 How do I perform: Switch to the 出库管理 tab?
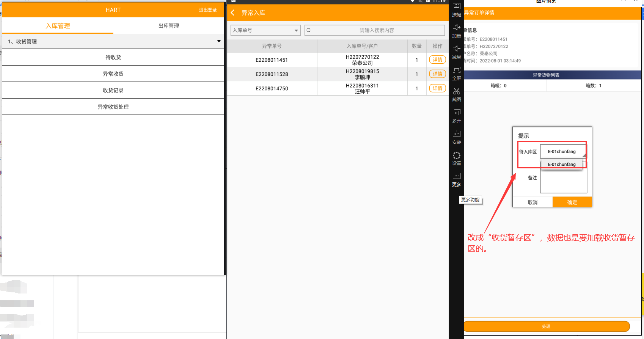(x=169, y=26)
